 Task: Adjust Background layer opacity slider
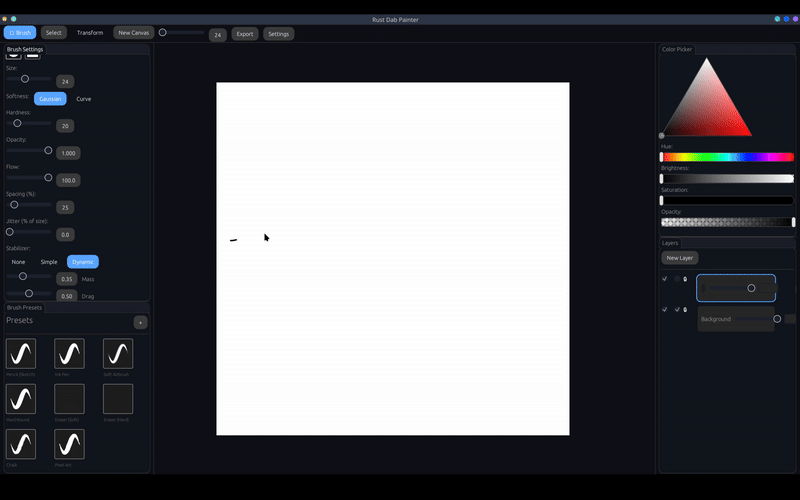pos(757,319)
